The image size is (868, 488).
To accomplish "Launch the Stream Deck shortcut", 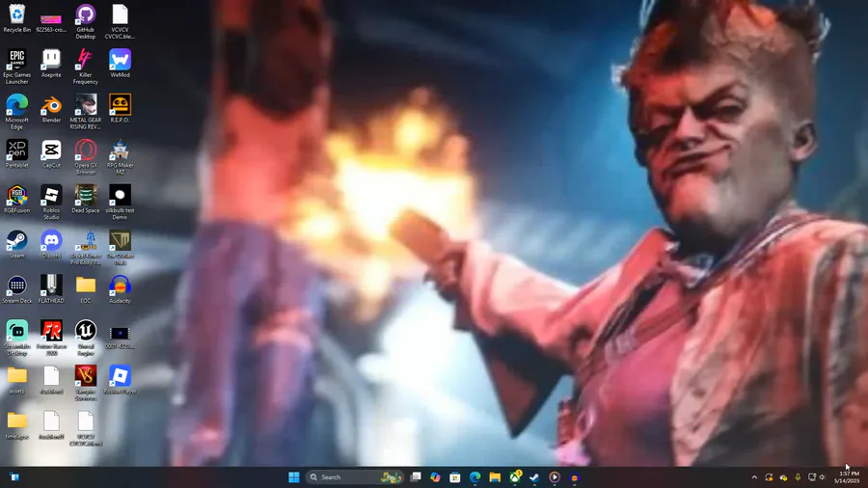I will tap(16, 289).
